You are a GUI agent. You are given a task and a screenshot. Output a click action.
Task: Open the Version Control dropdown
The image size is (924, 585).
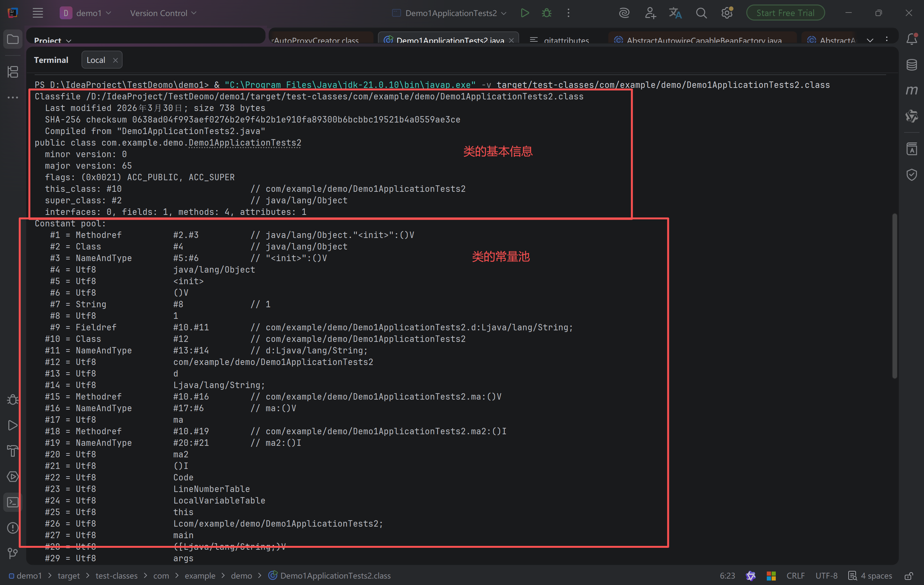[163, 13]
